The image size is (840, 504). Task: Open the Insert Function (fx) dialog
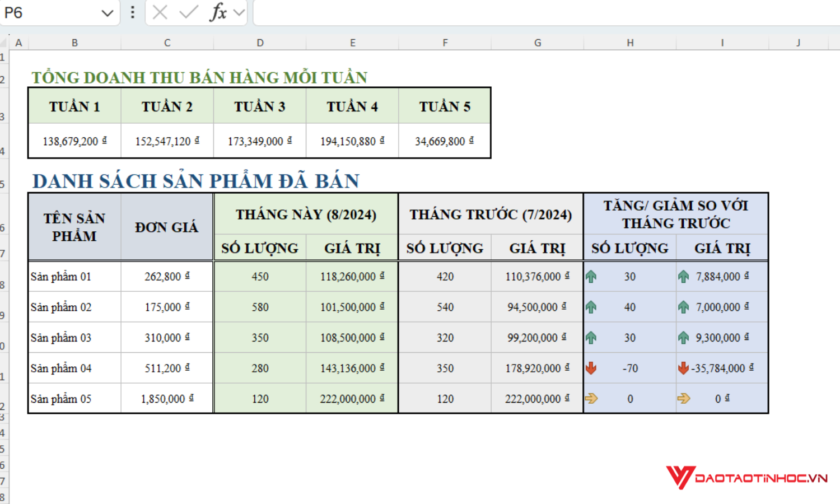[218, 12]
